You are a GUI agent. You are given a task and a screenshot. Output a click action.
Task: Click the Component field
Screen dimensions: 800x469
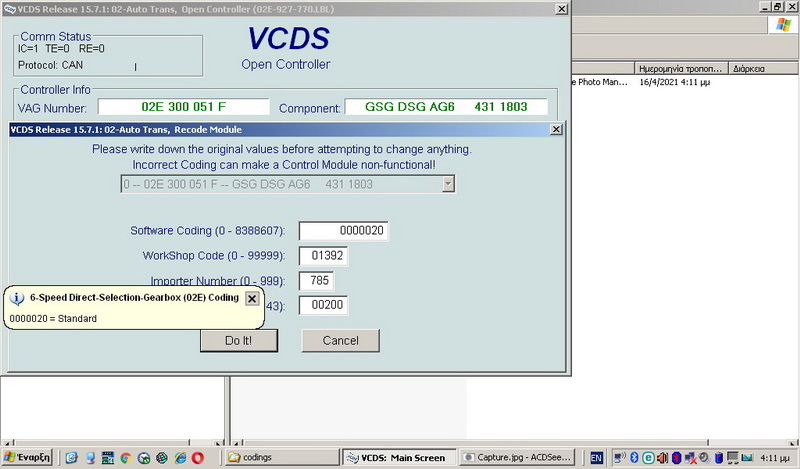click(x=446, y=107)
